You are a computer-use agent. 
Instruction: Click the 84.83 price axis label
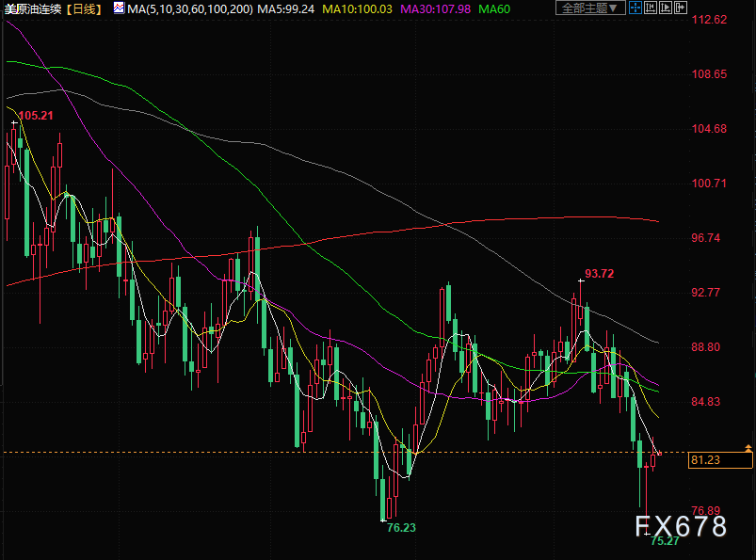coord(706,402)
